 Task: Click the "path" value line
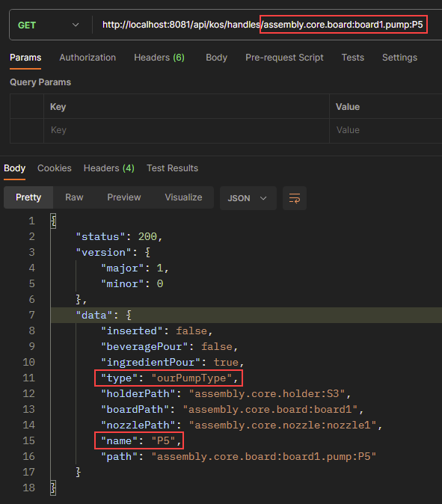(238, 457)
